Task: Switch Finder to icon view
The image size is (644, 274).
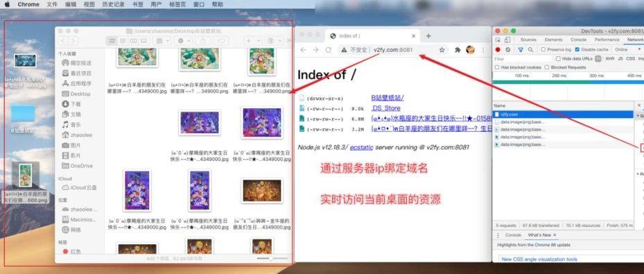Action: (112, 41)
